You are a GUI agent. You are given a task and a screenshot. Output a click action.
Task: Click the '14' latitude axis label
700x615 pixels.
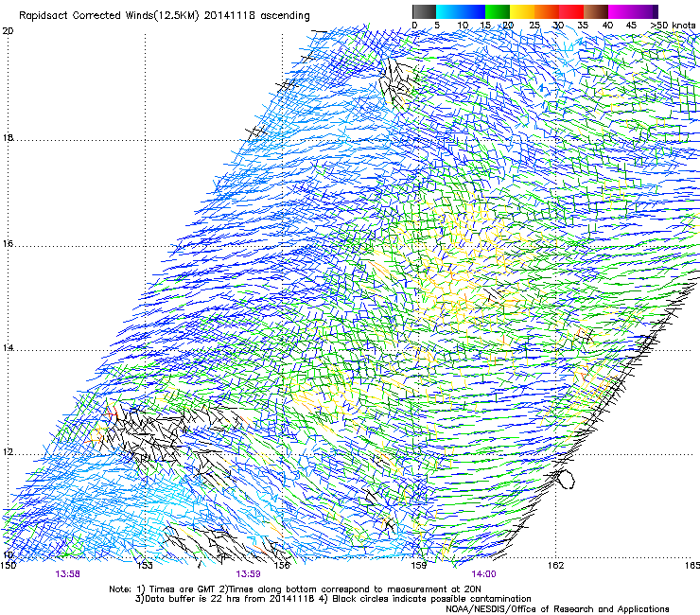point(8,348)
